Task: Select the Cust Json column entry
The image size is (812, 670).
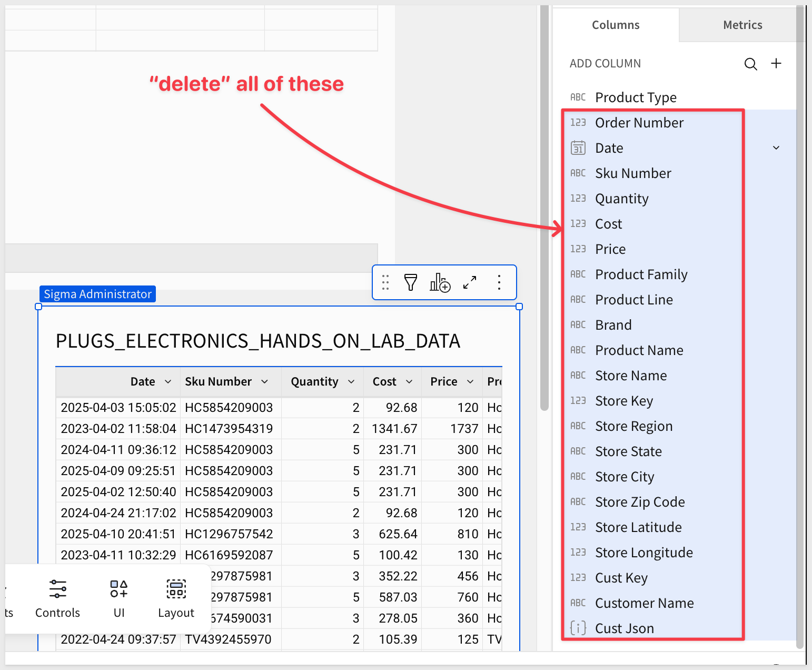Action: pyautogui.click(x=624, y=628)
